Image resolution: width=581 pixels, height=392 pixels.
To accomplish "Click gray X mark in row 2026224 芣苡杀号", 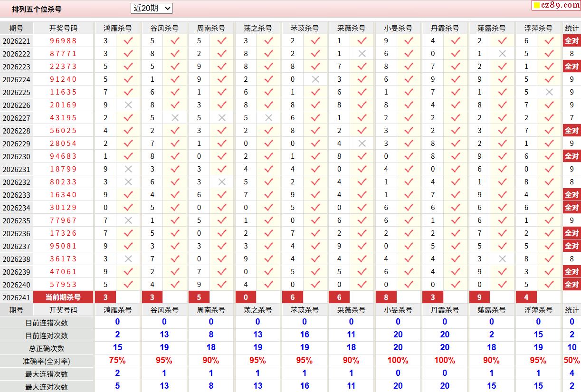I will coord(315,79).
